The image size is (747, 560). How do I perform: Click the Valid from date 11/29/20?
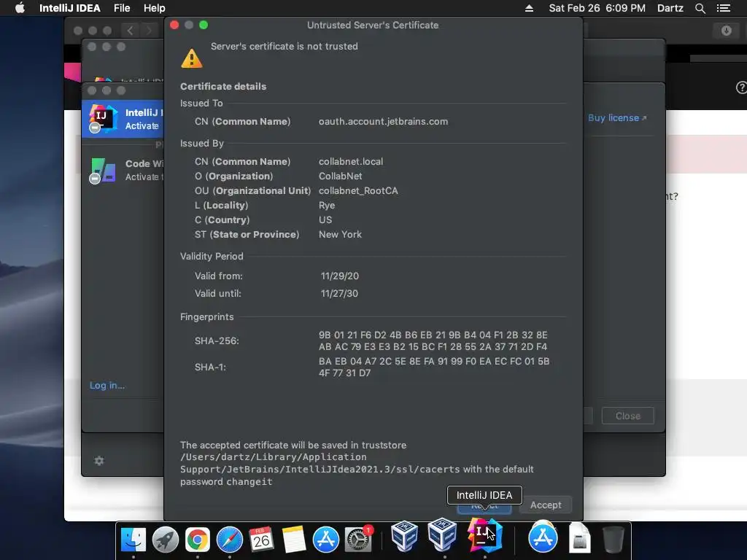tap(340, 276)
